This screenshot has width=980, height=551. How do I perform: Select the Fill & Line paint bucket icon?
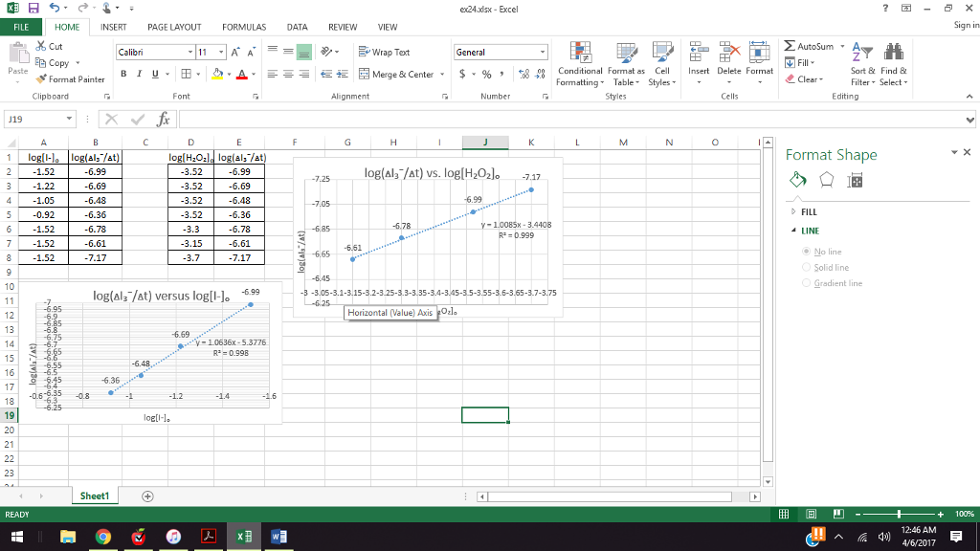pyautogui.click(x=797, y=179)
